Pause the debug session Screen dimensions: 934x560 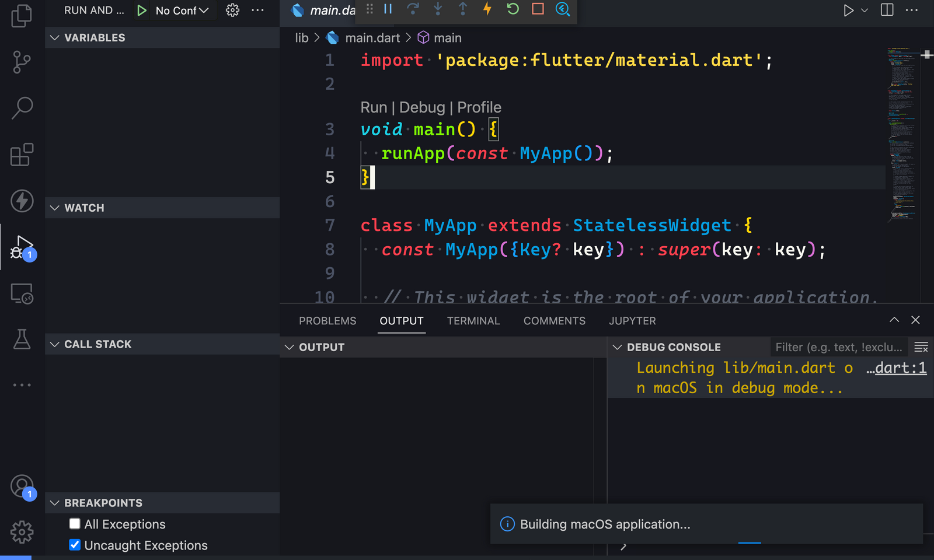388,9
